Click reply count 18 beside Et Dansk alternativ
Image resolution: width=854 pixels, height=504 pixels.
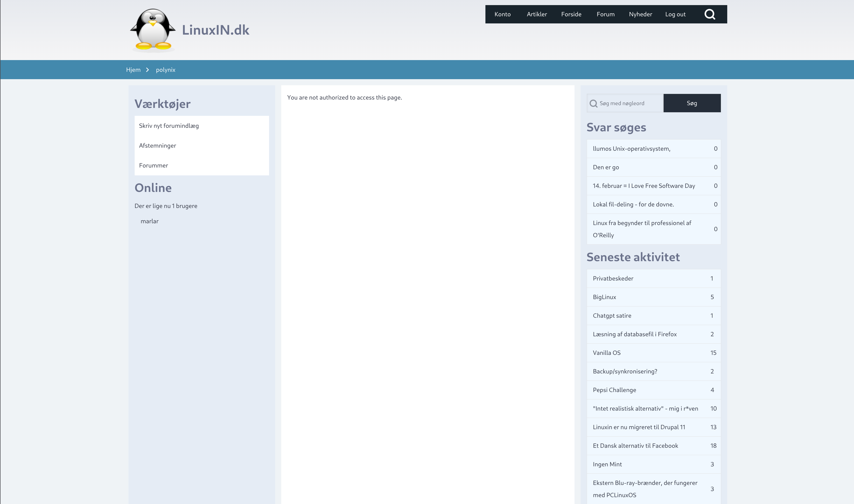[x=713, y=446]
